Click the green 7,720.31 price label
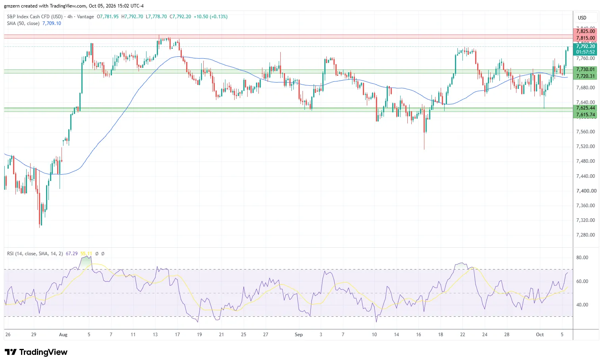603x364 pixels. click(585, 76)
